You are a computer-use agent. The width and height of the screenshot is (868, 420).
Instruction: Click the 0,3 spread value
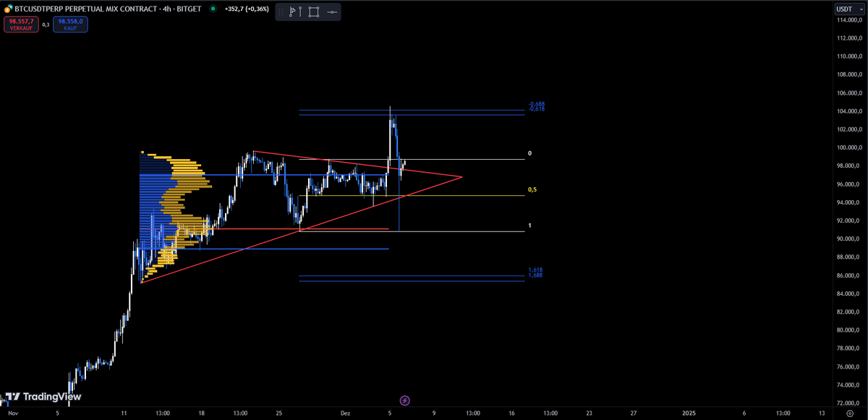tap(46, 25)
